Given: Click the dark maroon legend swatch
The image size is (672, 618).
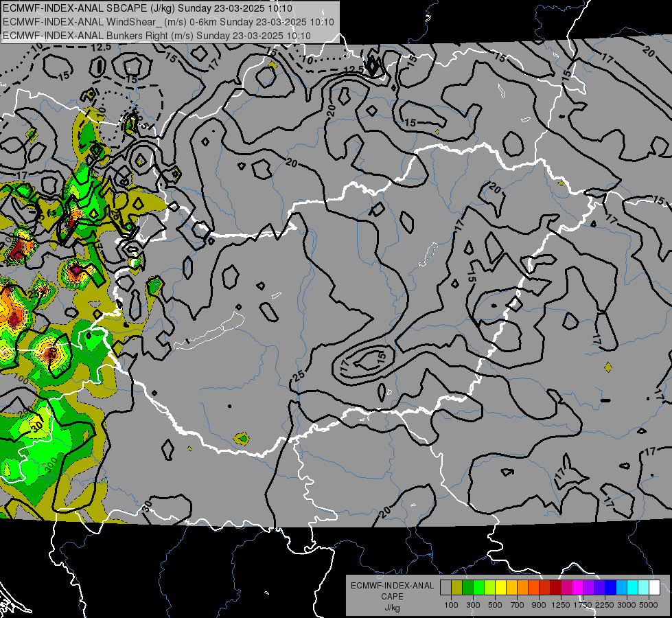Looking at the screenshot, I should pyautogui.click(x=555, y=588).
